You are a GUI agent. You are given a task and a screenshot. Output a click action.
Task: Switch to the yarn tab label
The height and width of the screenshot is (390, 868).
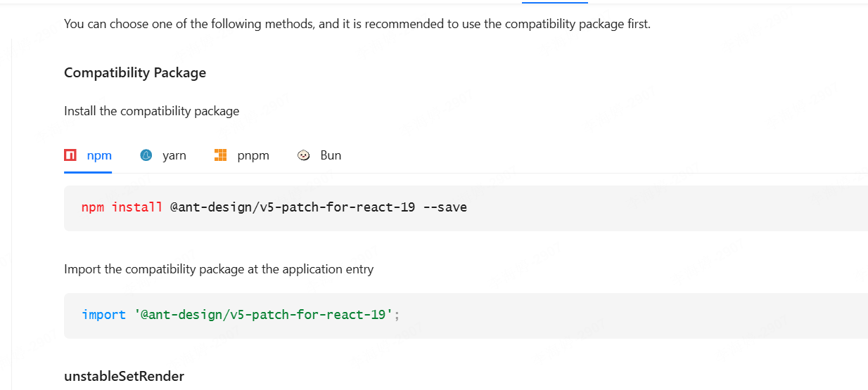pos(174,155)
